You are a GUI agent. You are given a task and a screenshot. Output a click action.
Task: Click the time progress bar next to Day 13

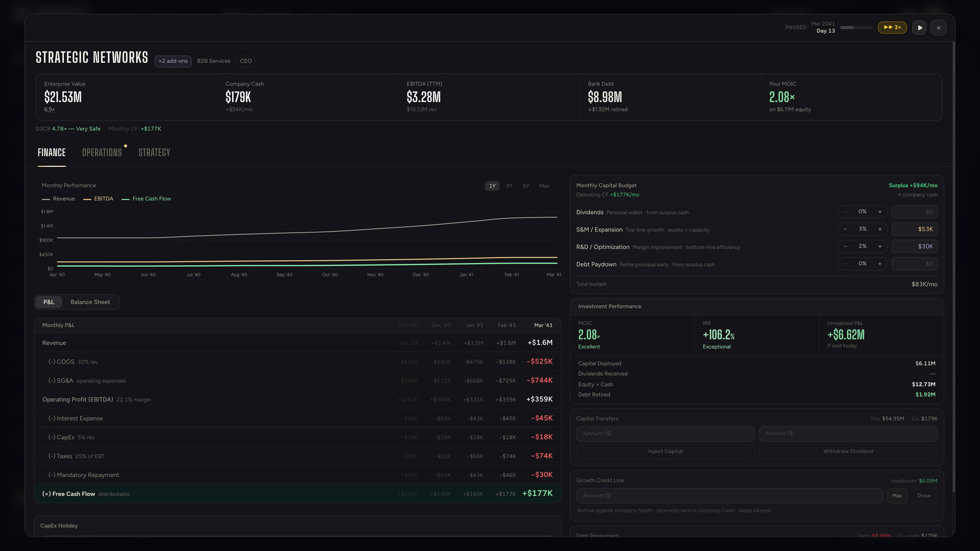[x=856, y=28]
